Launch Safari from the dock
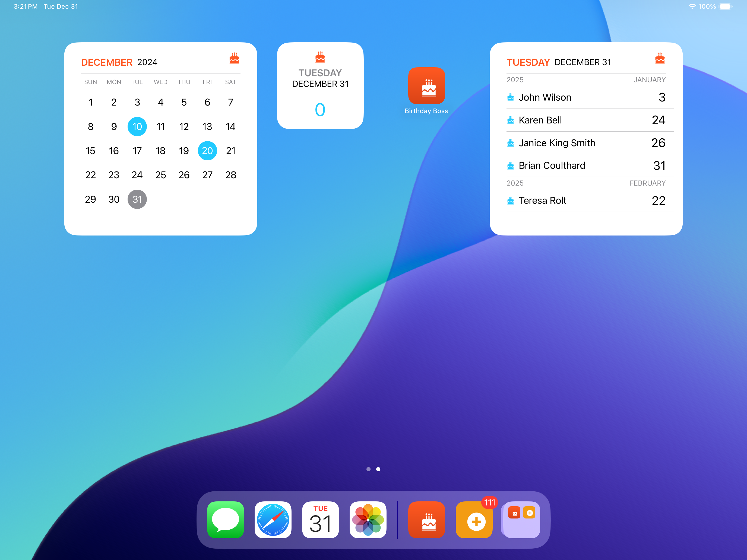The width and height of the screenshot is (747, 560). tap(273, 520)
